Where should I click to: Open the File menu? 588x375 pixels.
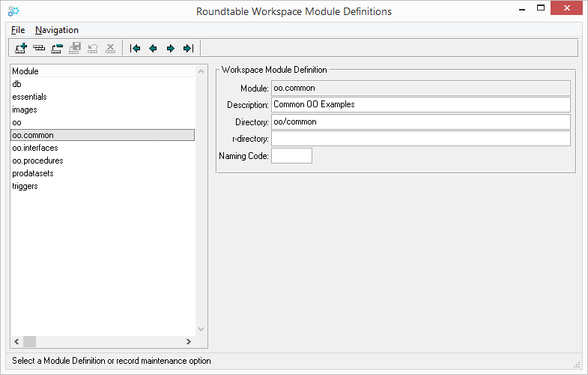pos(18,30)
